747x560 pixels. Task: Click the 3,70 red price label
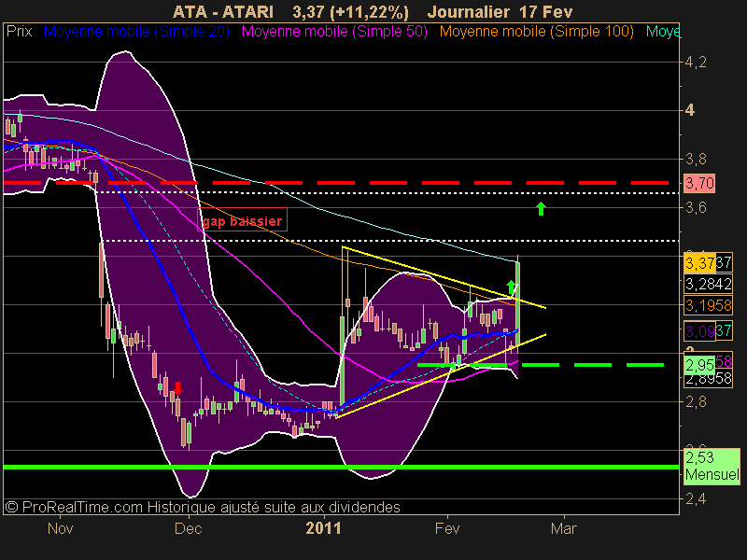coord(699,183)
